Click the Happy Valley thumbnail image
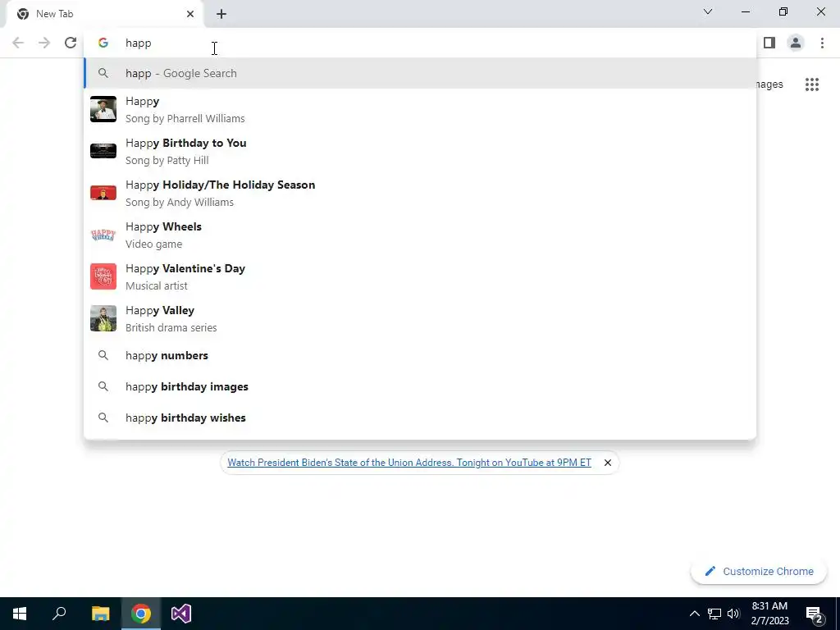Viewport: 840px width, 630px height. (103, 318)
